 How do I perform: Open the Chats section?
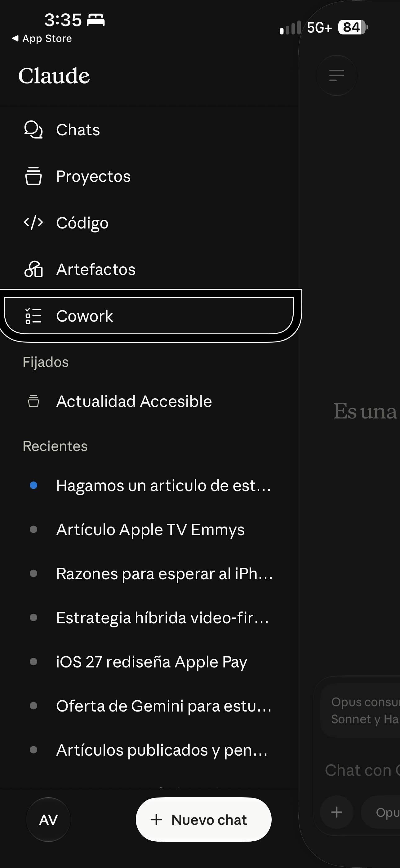(149, 130)
